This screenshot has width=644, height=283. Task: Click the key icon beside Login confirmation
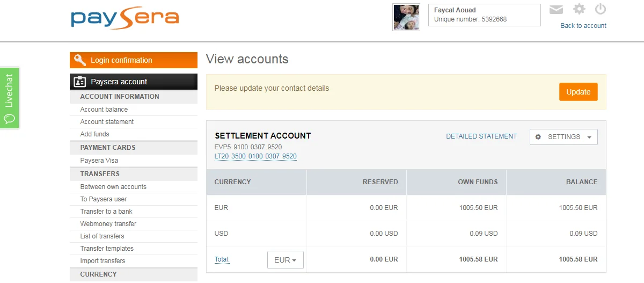(x=80, y=60)
